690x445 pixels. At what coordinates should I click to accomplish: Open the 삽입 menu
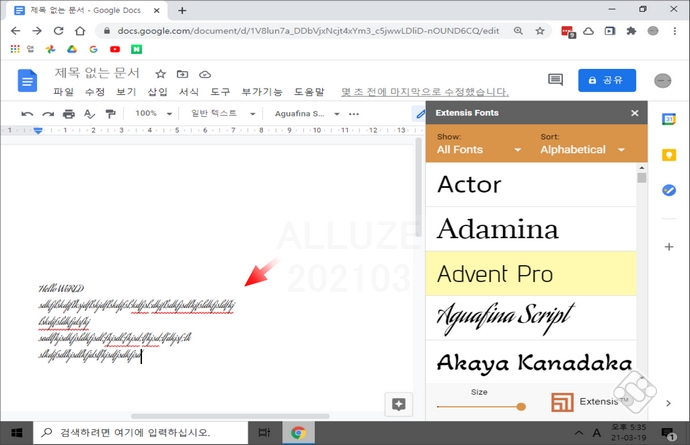click(x=157, y=92)
